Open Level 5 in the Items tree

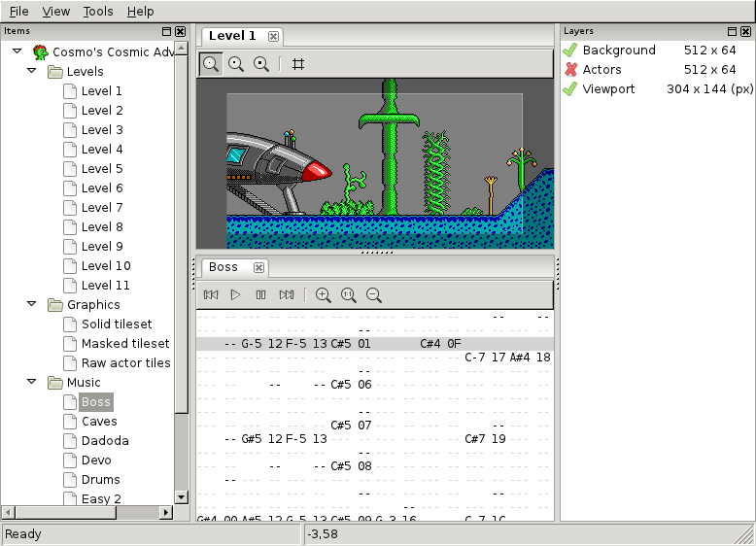tap(102, 169)
